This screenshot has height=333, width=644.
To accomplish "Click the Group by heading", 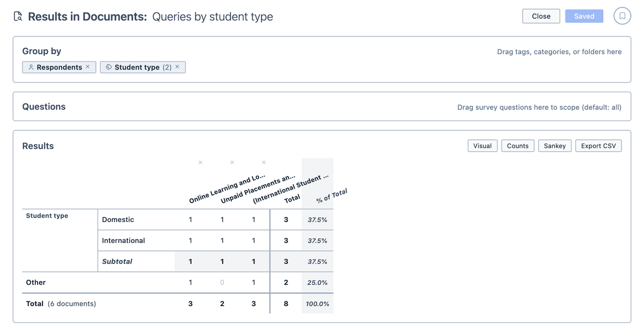I will (x=42, y=51).
